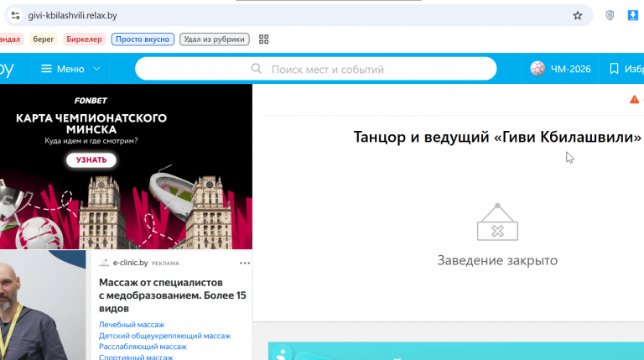Open the bookmark groups grid icon
This screenshot has width=644, height=360.
[x=263, y=39]
